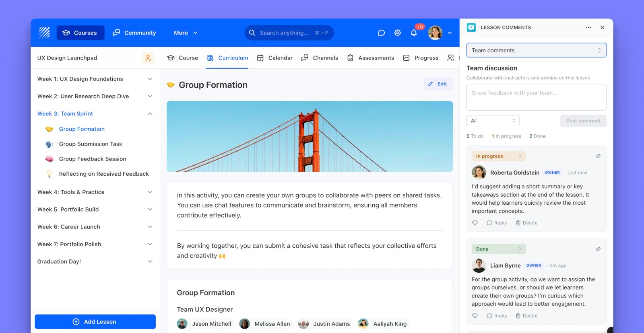
Task: Click the lesson comments chat icon
Action: [x=471, y=27]
